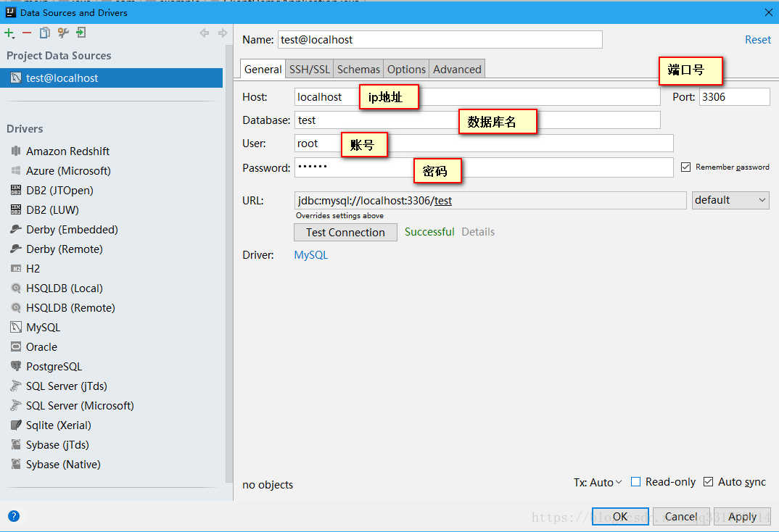Click the left panel vertical scrollbar

pos(229,263)
